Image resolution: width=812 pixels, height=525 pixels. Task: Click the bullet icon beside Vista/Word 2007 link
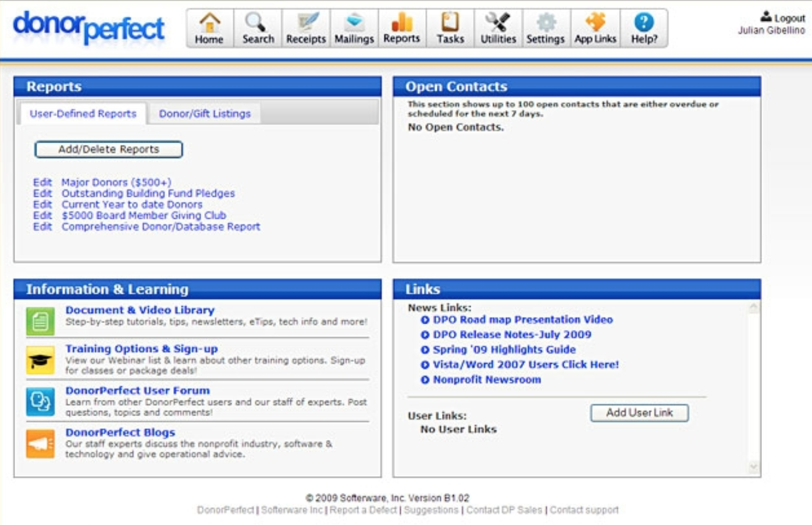click(425, 365)
